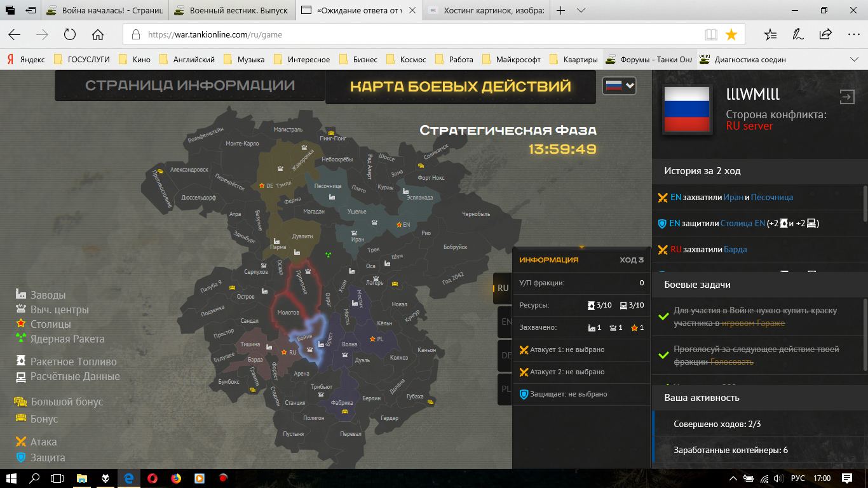Log out using the exit icon

(x=847, y=97)
